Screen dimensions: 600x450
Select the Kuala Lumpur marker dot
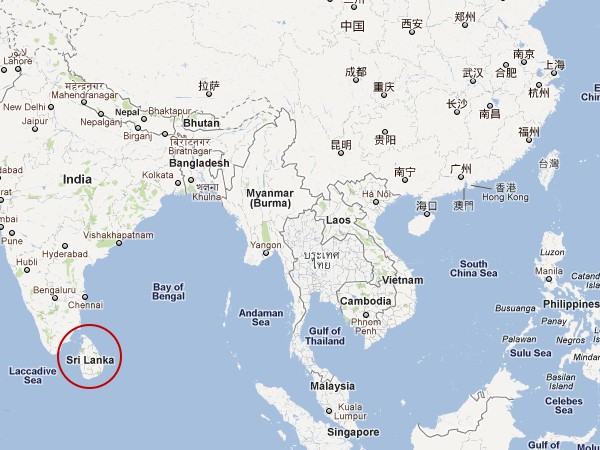coord(329,411)
